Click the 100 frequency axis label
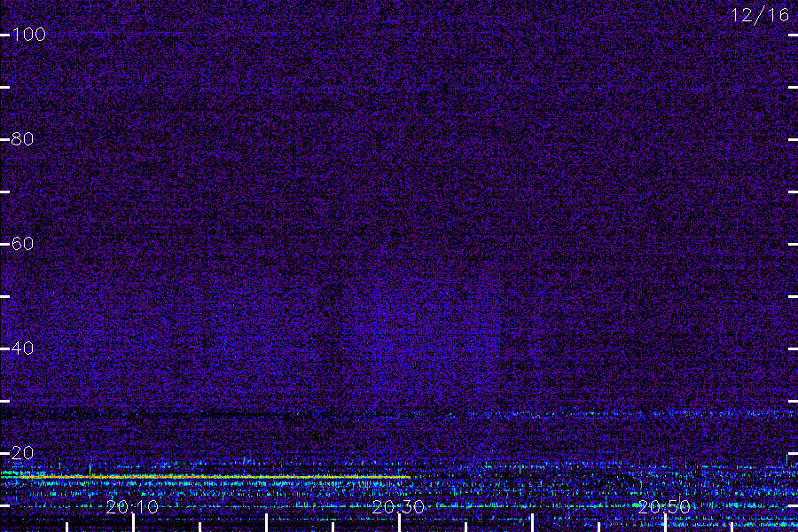The image size is (798, 532). pyautogui.click(x=28, y=35)
